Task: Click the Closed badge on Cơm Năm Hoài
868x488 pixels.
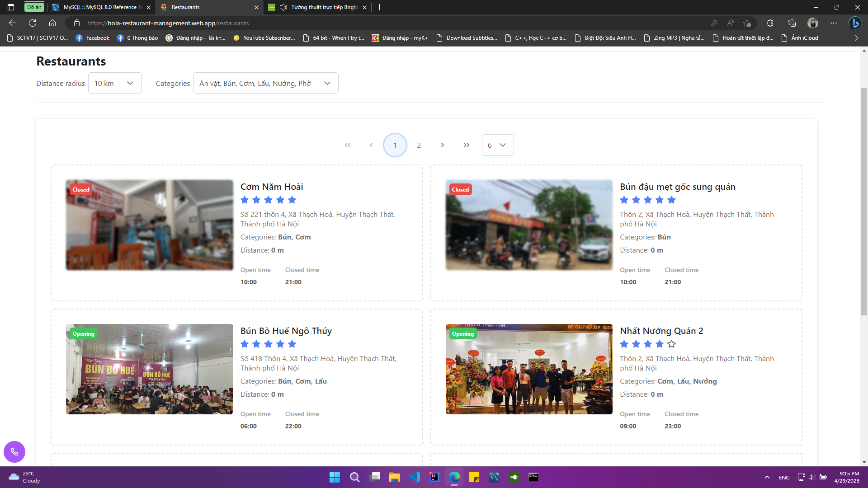Action: click(80, 189)
